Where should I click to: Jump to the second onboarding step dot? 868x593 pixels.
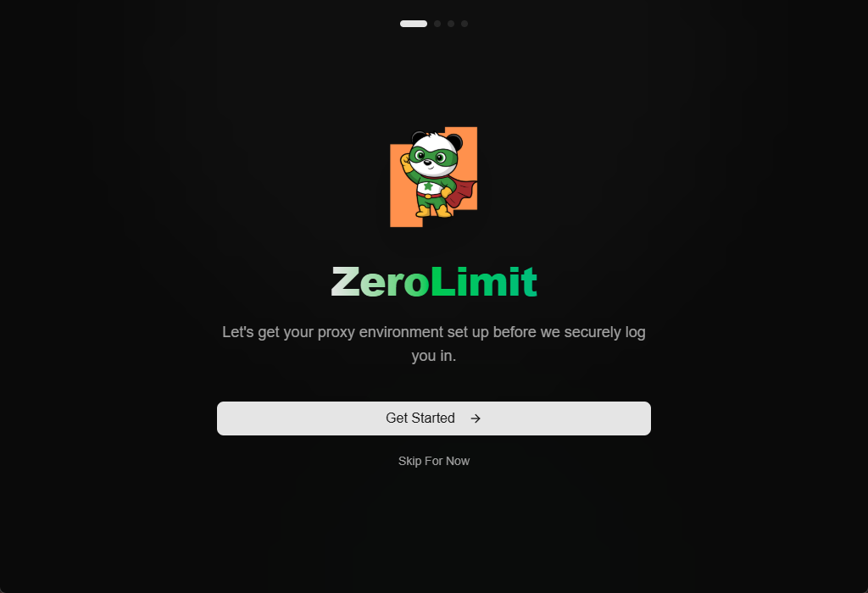pos(437,24)
